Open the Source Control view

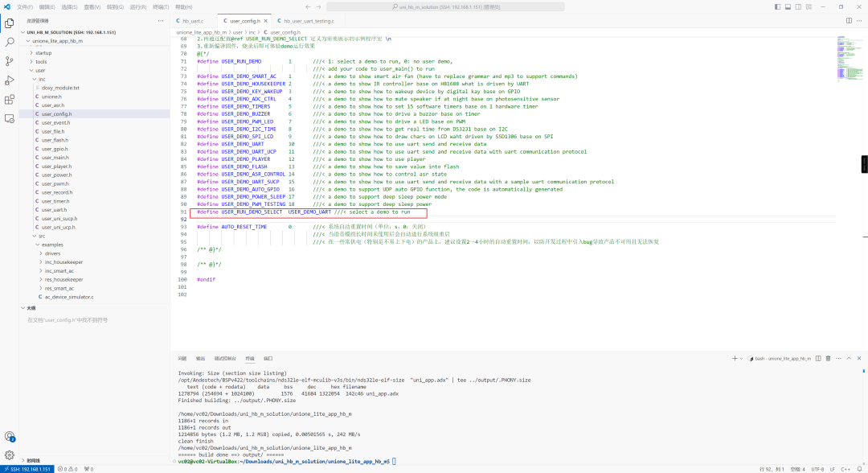coord(10,61)
